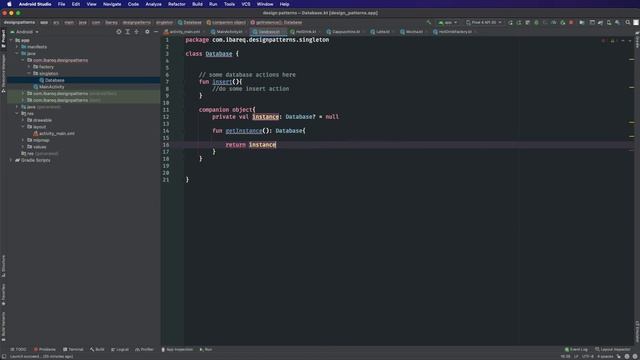The height and width of the screenshot is (360, 640).
Task: Click Select Opened File target icon
Action: (119, 31)
